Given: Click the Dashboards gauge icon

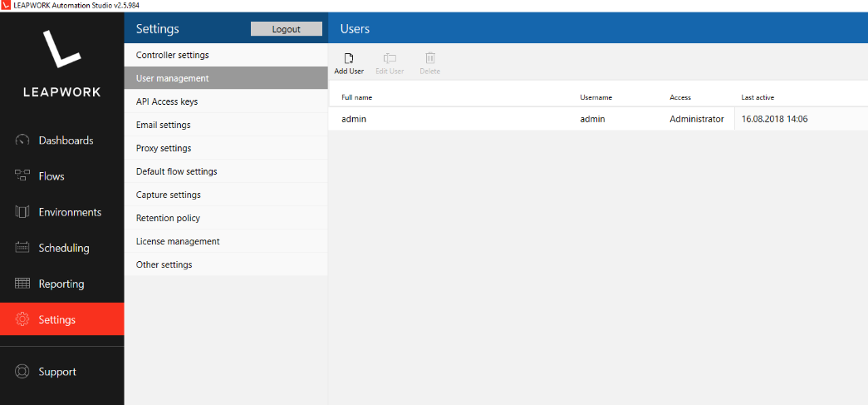Looking at the screenshot, I should 22,141.
